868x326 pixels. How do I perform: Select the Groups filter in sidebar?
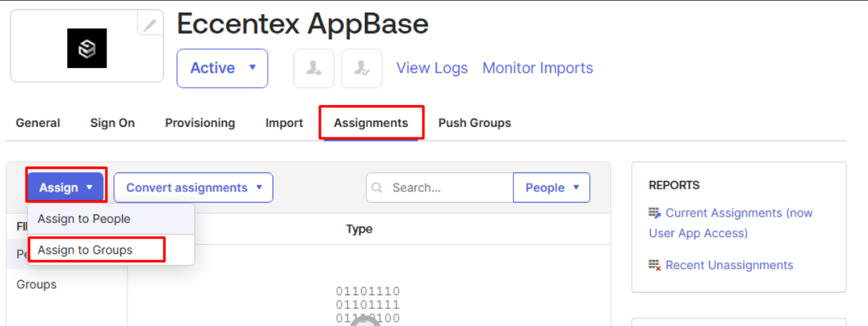36,285
